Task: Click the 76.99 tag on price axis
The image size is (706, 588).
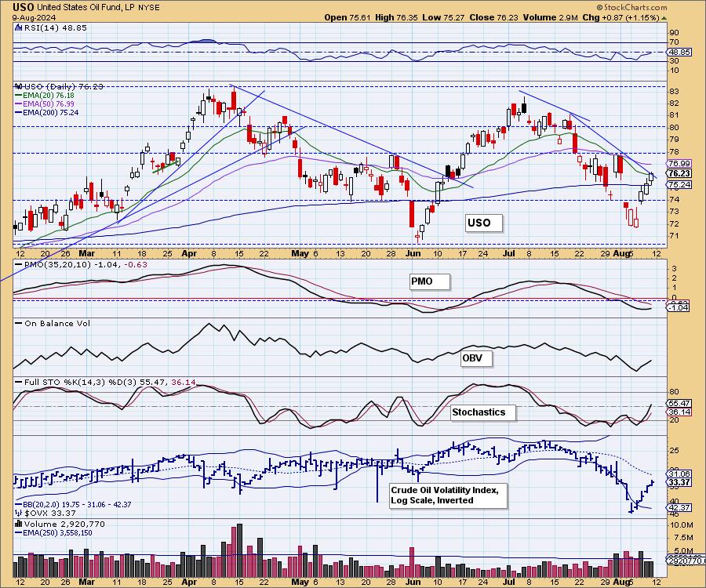Action: pos(679,163)
